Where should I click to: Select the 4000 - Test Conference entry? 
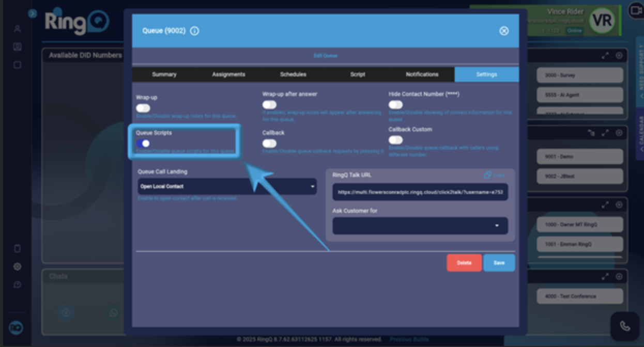tap(579, 296)
